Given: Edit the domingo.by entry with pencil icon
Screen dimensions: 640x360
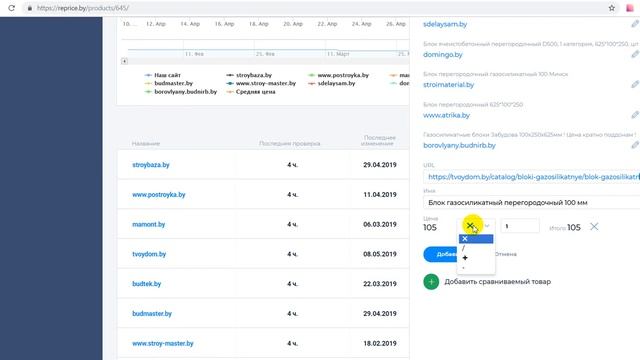Looking at the screenshot, I should 635,54.
